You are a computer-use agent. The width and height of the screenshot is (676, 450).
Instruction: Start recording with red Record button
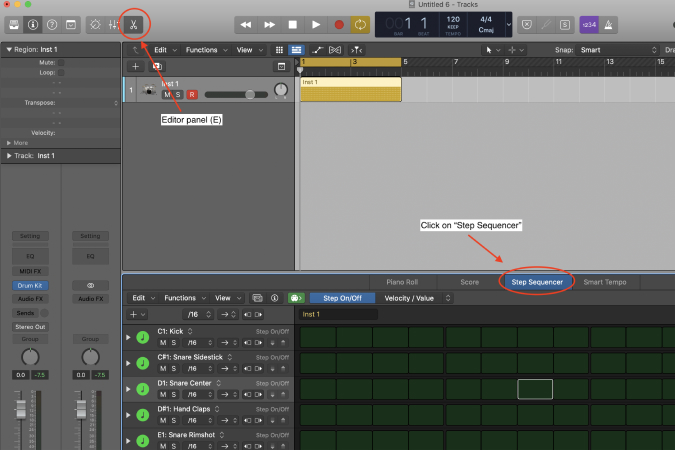pyautogui.click(x=339, y=25)
